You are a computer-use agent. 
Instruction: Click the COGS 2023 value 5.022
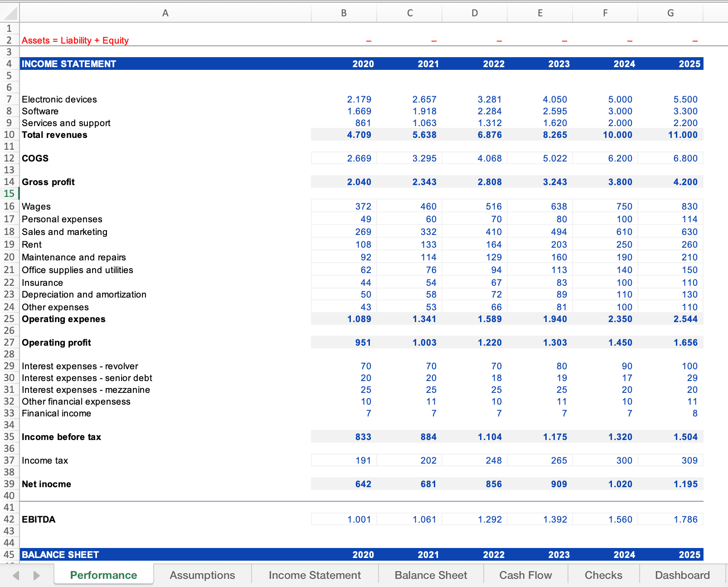point(540,158)
